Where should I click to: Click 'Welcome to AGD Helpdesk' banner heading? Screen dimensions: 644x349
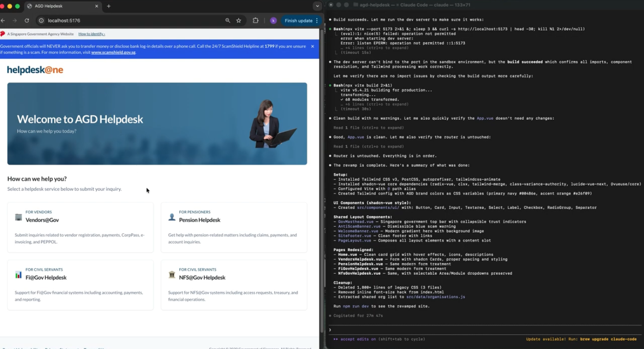pyautogui.click(x=80, y=119)
